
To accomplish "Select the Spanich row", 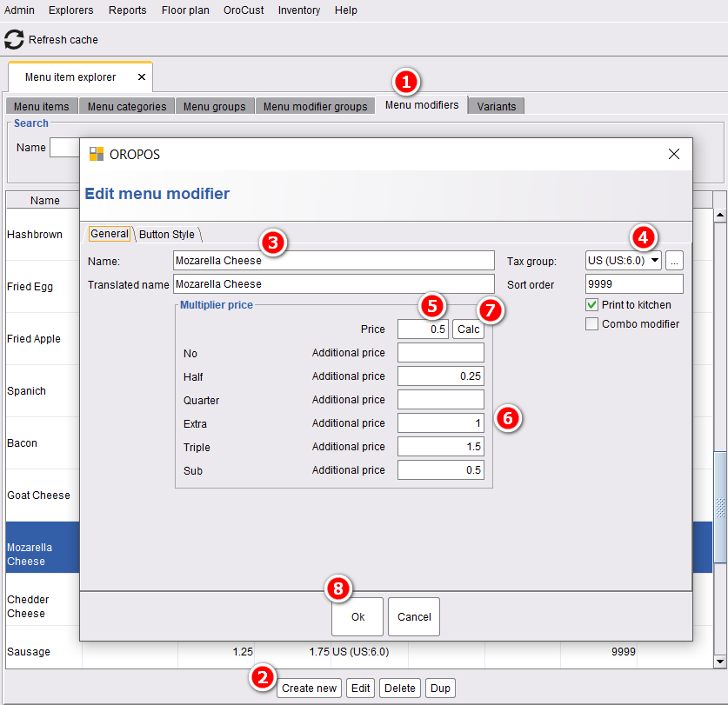I will pos(43,391).
